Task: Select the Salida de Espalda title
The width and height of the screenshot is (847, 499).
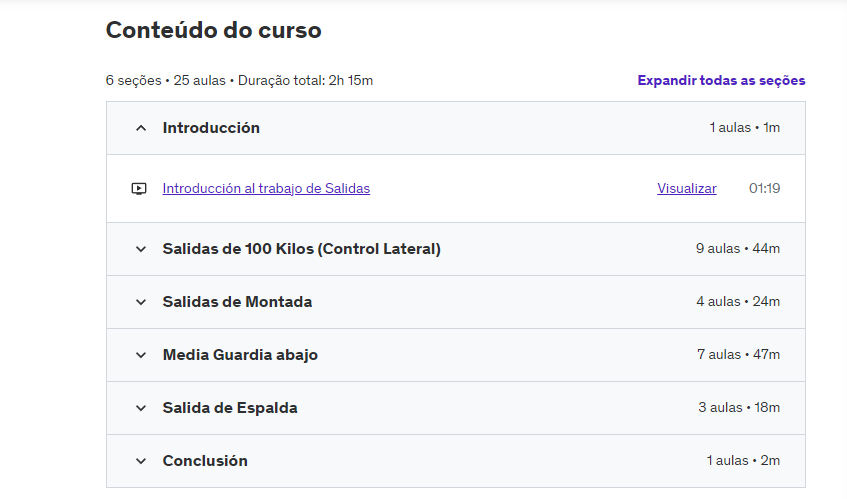Action: click(230, 408)
